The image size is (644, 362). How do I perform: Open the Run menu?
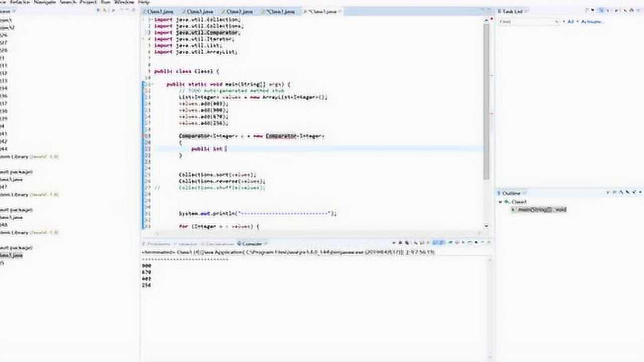[x=106, y=3]
